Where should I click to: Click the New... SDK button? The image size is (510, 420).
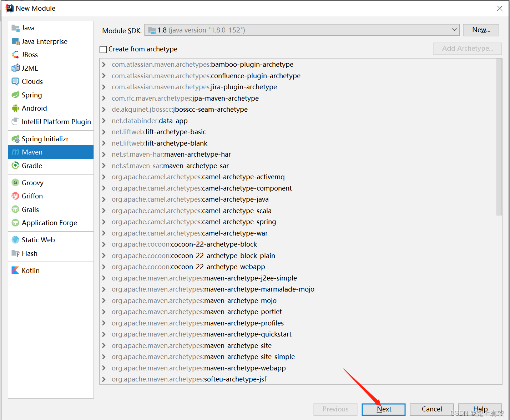tap(481, 30)
